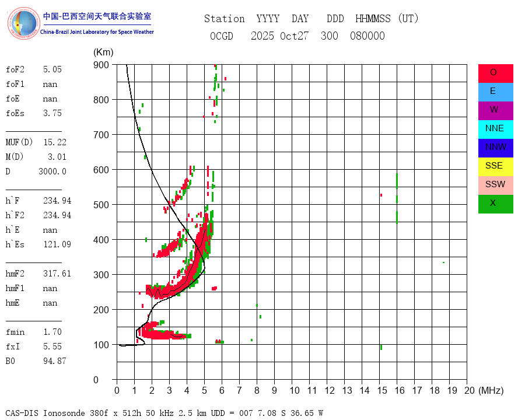Viewport: 525px width, 420px height.
Task: Click the 20 MHz frequency axis label
Action: pyautogui.click(x=470, y=390)
